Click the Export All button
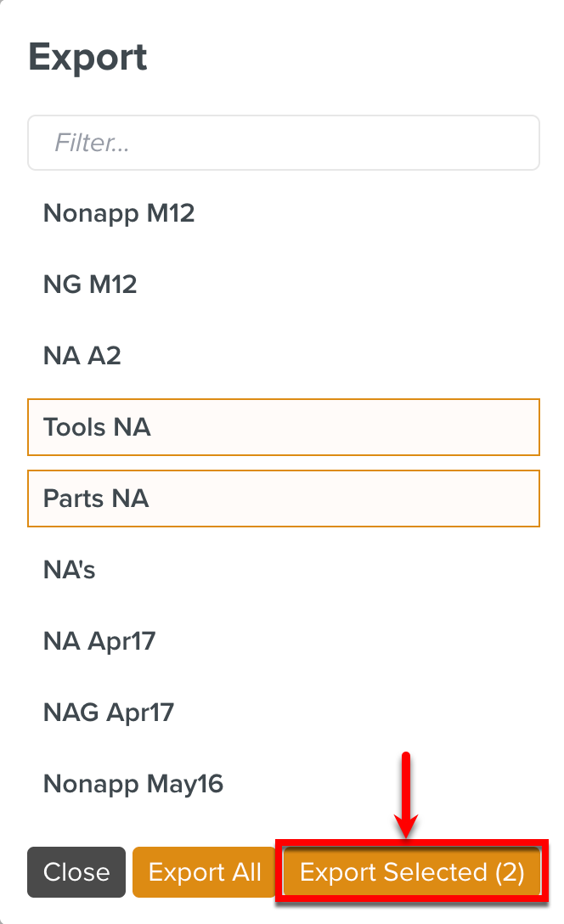 204,872
